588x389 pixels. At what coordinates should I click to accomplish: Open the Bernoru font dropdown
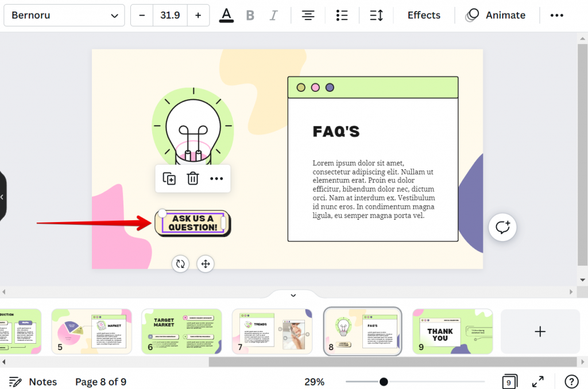pos(64,15)
